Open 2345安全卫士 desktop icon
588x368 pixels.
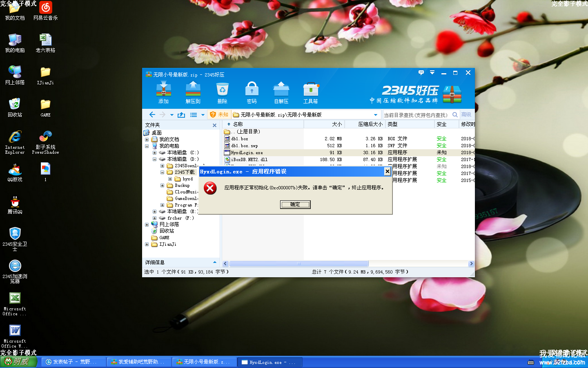point(15,239)
